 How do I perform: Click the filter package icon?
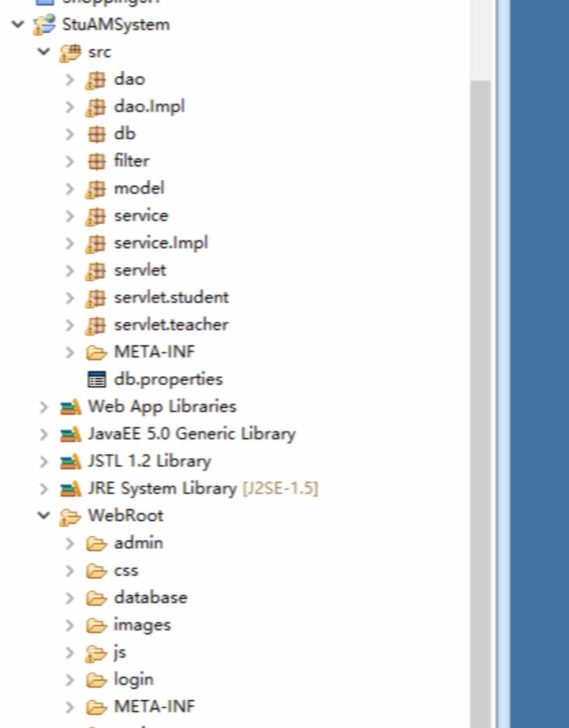click(96, 162)
